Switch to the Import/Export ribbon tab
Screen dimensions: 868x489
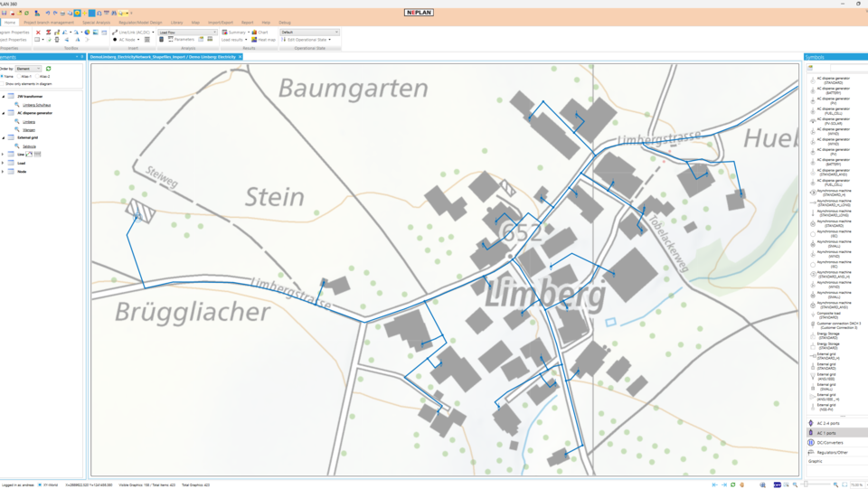click(x=221, y=22)
